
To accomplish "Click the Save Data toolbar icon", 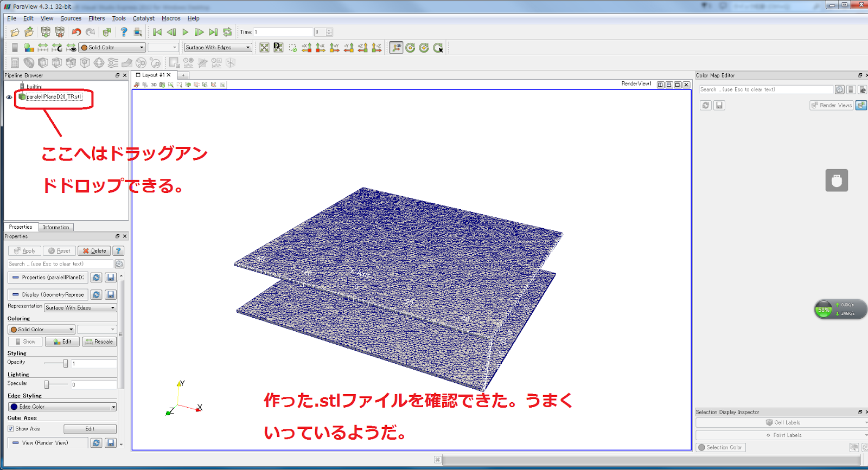I will point(29,33).
